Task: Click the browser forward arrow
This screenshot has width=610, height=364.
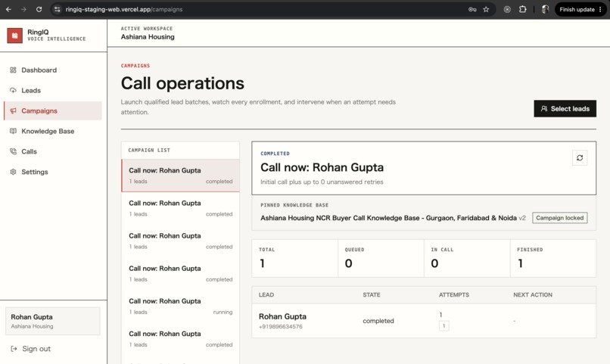Action: tap(23, 9)
